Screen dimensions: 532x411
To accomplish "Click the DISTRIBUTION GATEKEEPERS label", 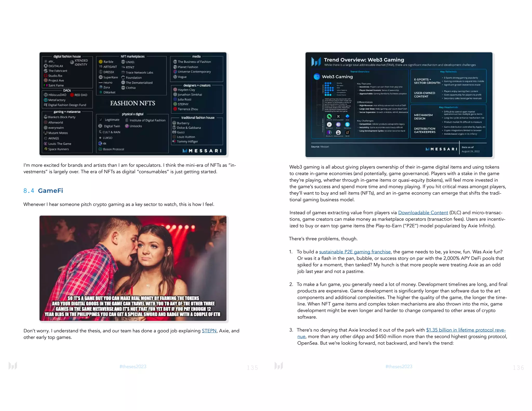I will (x=425, y=130).
